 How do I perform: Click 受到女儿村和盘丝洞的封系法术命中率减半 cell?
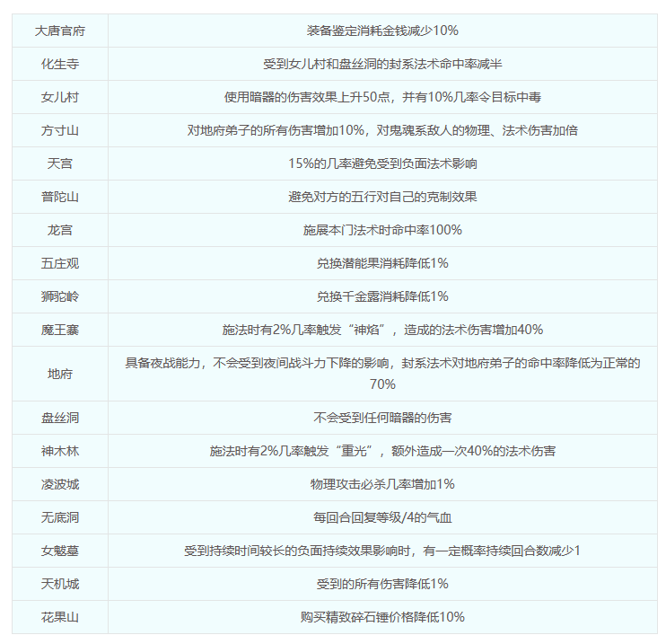click(382, 64)
